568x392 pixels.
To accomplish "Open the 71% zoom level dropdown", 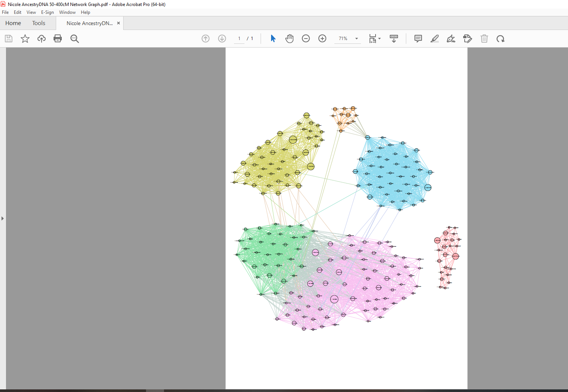I will point(356,39).
